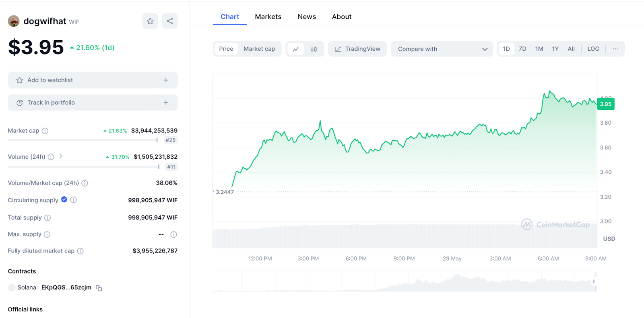
Task: Click the Circulating supply verified badge
Action: [64, 199]
